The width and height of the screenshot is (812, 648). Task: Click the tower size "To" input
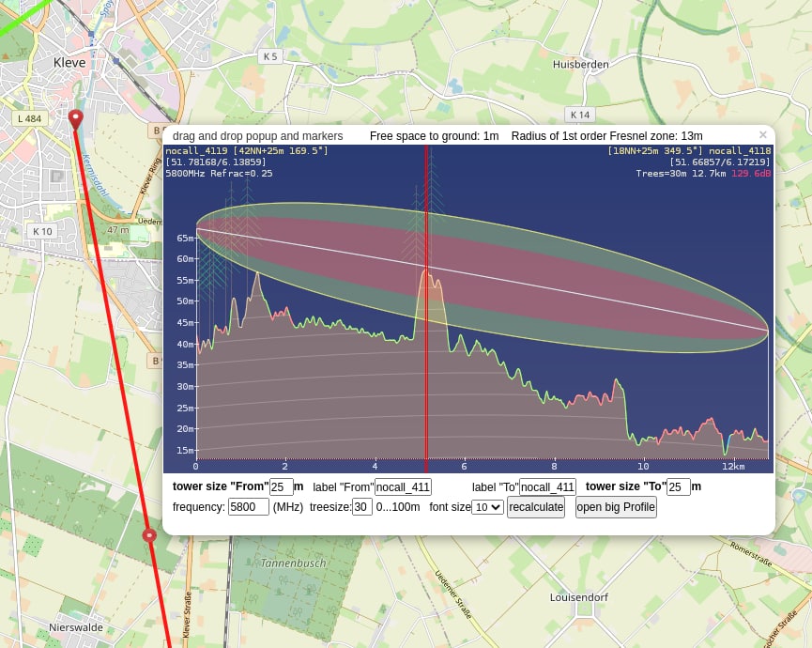click(x=678, y=487)
